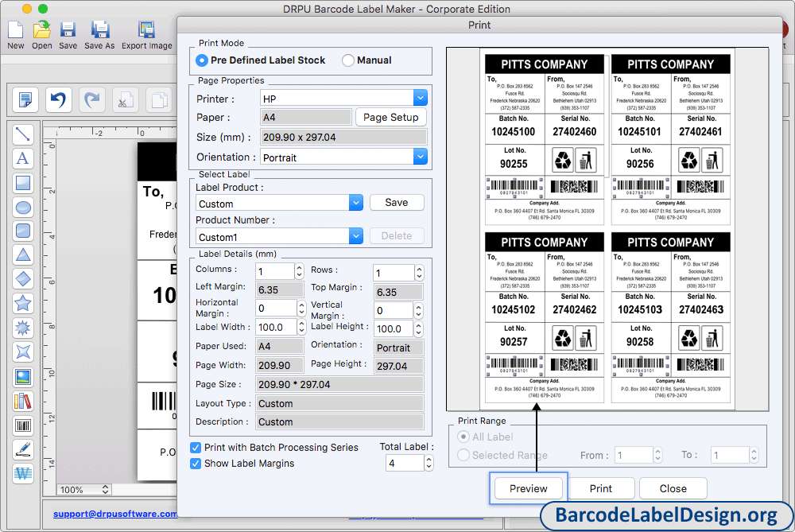
Task: Click the Preview button
Action: [x=529, y=488]
